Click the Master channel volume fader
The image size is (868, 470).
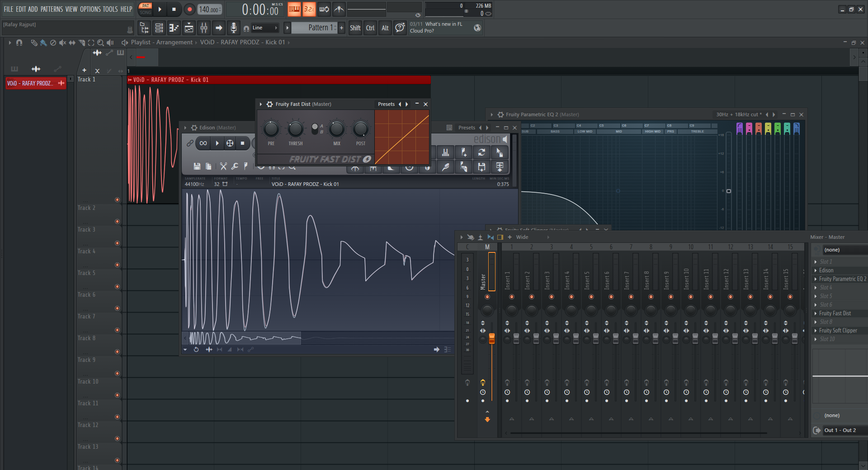coord(492,338)
